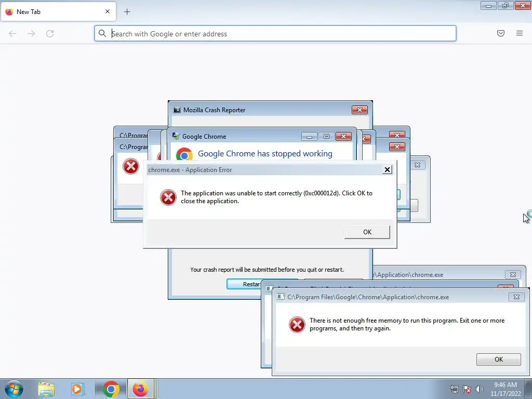The image size is (532, 399).
Task: Open the Windows Start menu
Action: 14,389
